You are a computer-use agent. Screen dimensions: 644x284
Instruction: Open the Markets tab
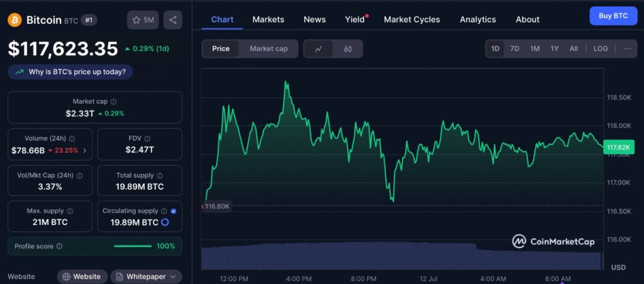coord(268,19)
